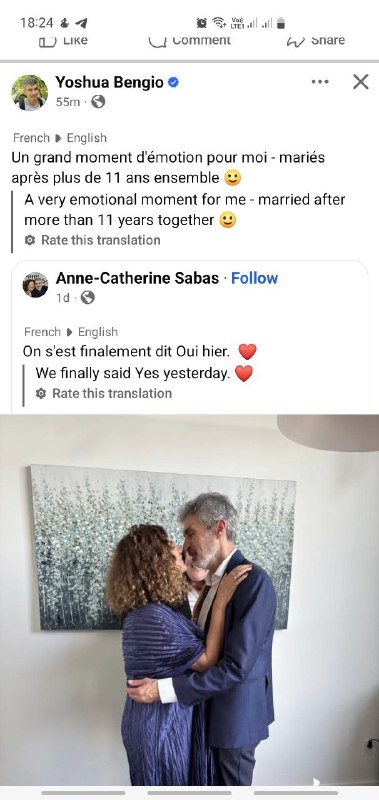Dismiss the post with the X icon
Screen dimensions: 379x800
pyautogui.click(x=361, y=82)
